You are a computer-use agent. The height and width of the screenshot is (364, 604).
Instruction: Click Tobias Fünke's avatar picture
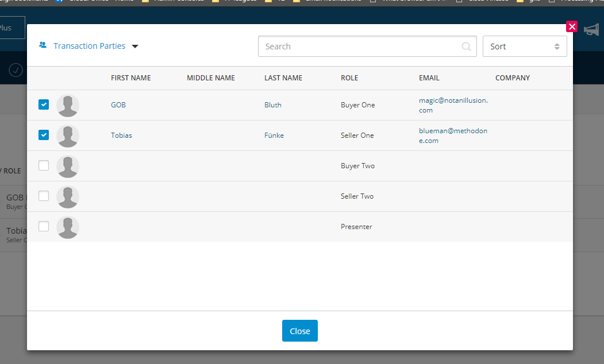point(68,135)
